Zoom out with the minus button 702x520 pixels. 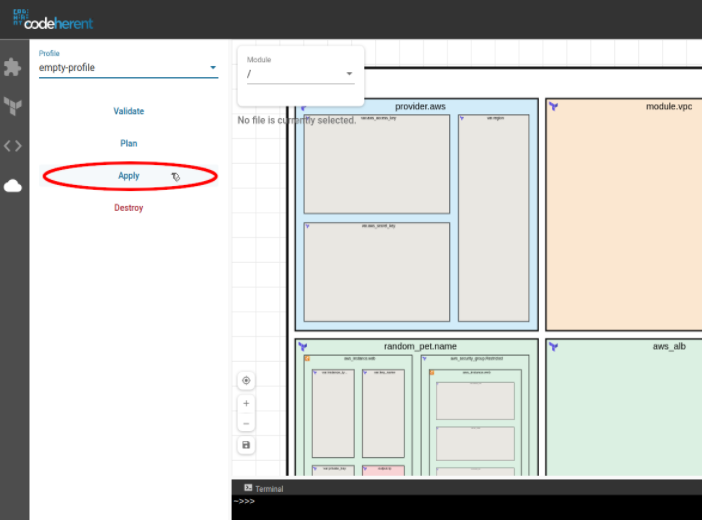tap(246, 423)
